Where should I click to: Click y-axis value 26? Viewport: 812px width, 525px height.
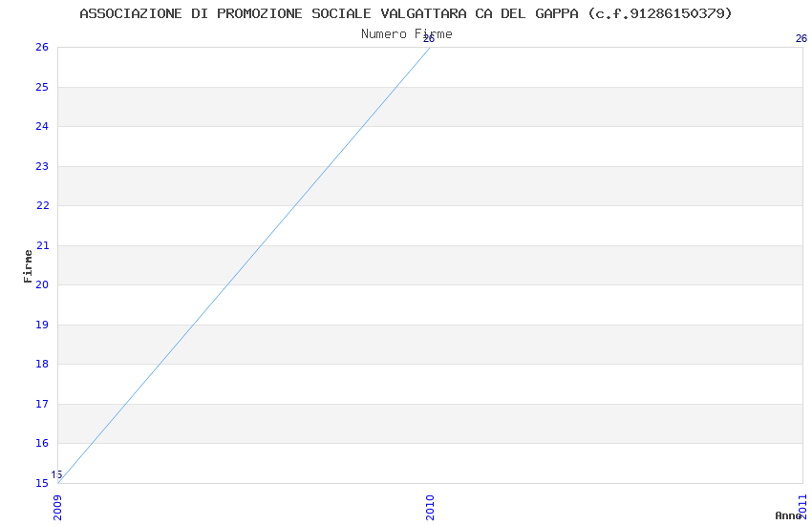(x=42, y=47)
